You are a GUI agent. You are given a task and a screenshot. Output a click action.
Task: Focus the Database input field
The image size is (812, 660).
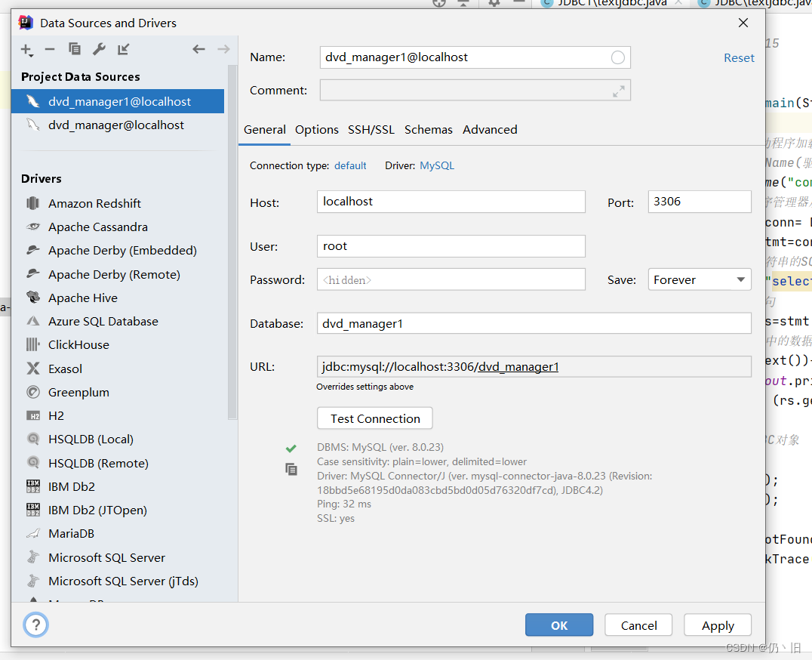tap(534, 323)
